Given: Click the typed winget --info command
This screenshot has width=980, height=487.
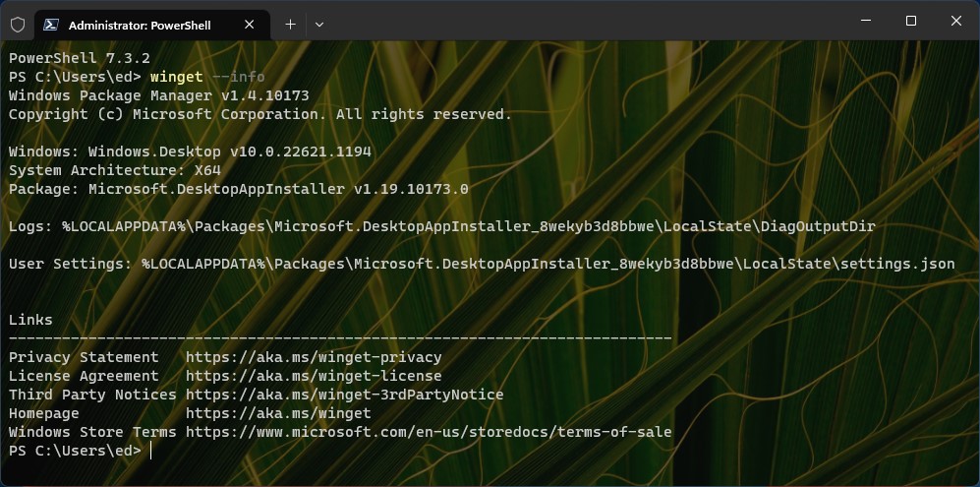Looking at the screenshot, I should point(207,77).
